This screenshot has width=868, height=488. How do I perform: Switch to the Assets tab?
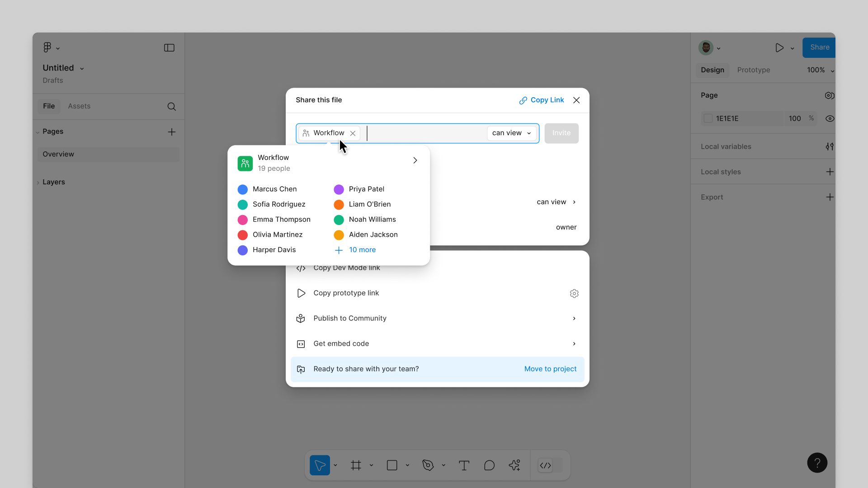coord(79,106)
